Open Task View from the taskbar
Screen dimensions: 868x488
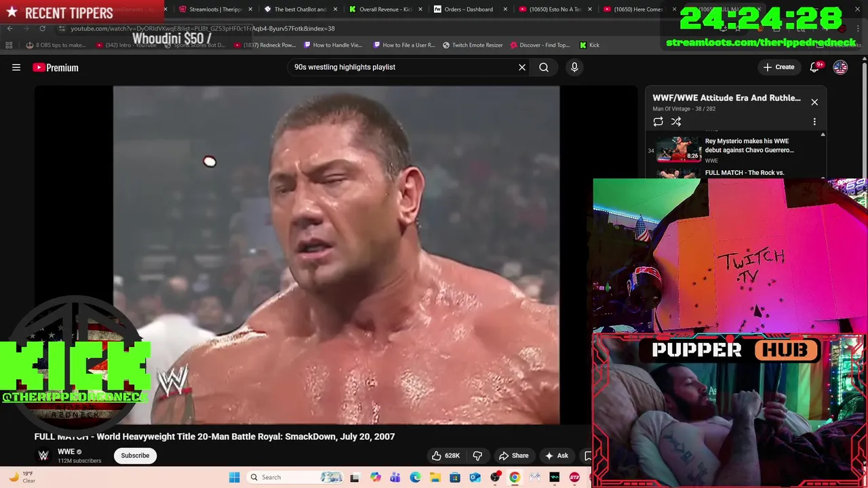pos(354,477)
